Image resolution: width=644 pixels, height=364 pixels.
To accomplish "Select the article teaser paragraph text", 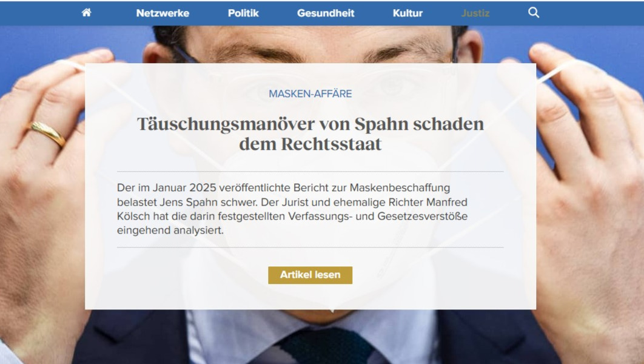I will (292, 209).
